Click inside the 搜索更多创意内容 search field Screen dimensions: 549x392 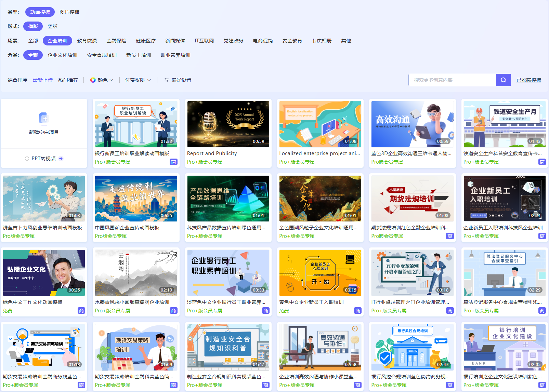point(452,80)
